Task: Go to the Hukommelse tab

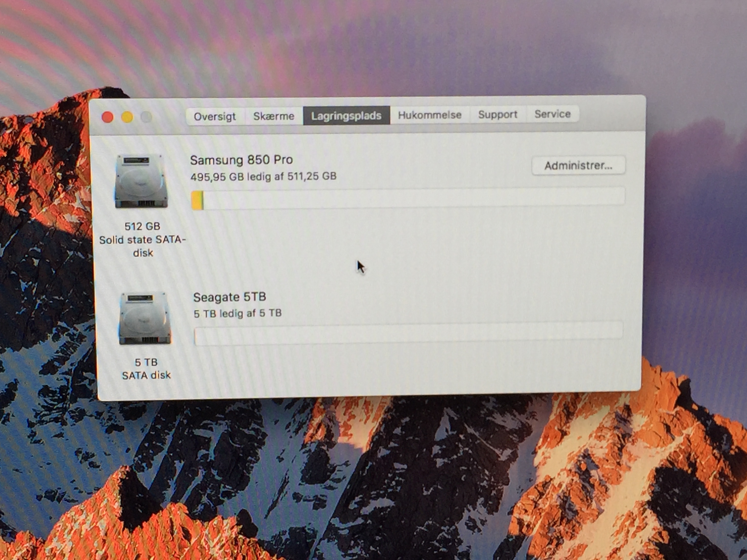Action: [430, 115]
